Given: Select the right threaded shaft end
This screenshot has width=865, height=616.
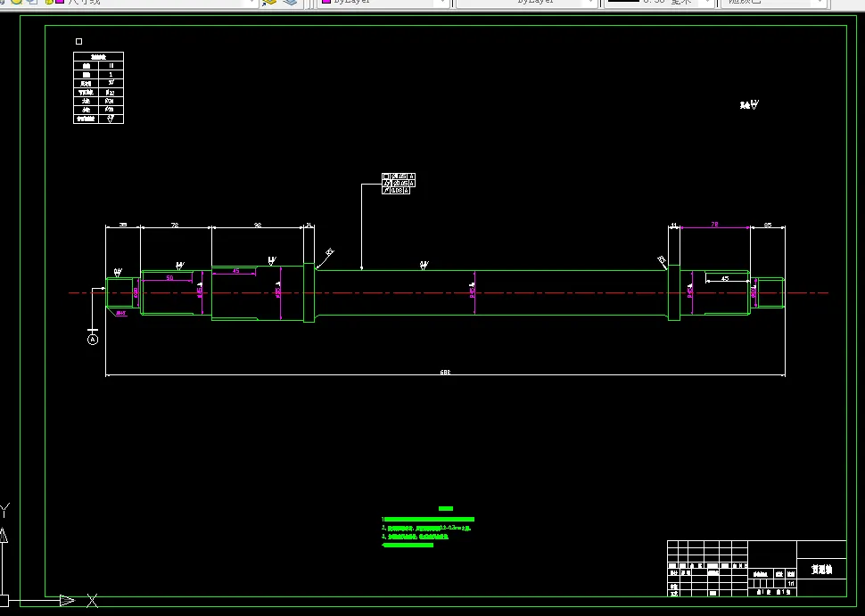Looking at the screenshot, I should (x=770, y=292).
